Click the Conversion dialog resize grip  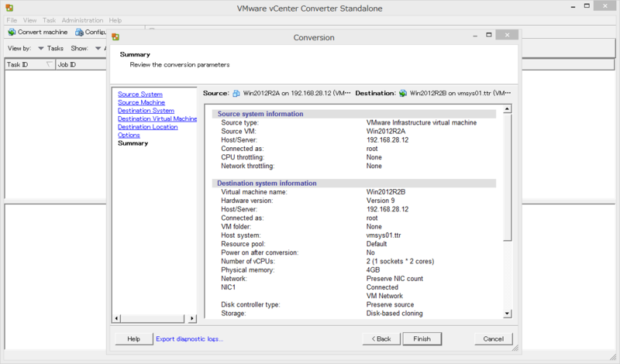coord(515,348)
